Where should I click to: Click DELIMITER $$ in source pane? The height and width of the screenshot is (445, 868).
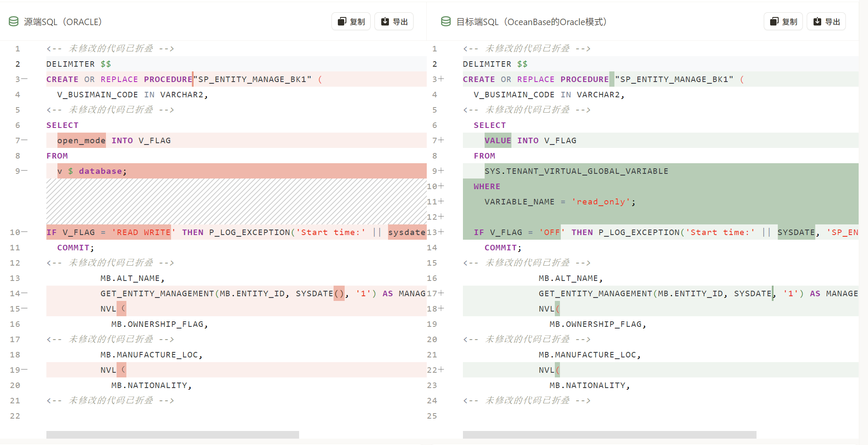pos(79,64)
